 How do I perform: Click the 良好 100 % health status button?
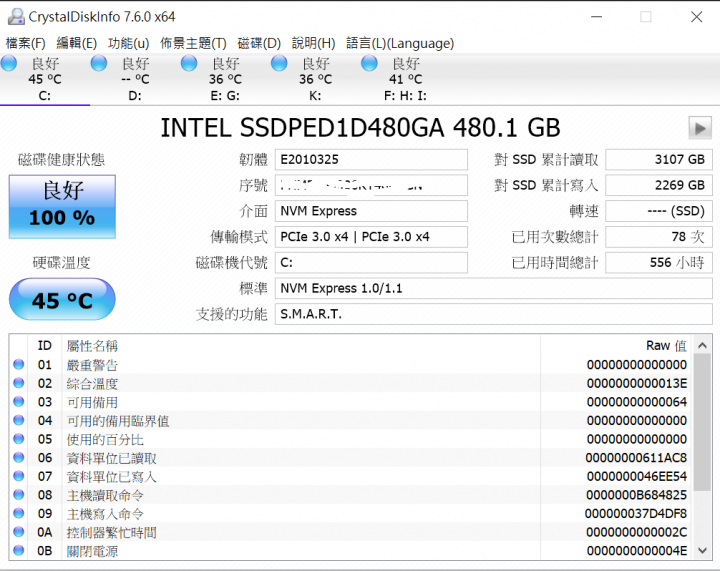point(62,207)
